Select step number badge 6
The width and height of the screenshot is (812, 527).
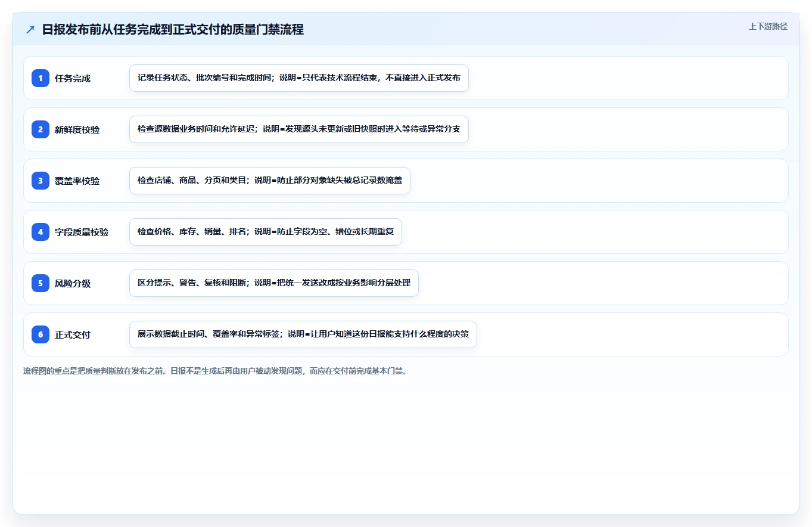41,334
